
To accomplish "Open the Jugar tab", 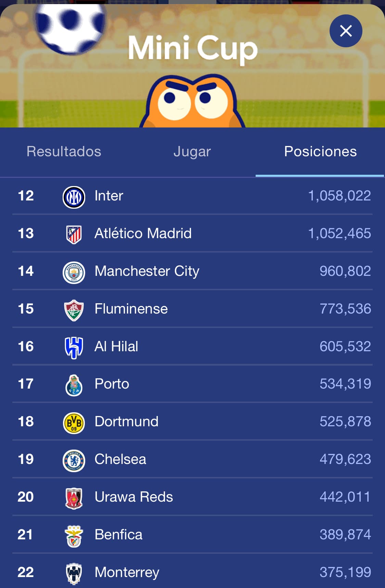I will click(192, 152).
